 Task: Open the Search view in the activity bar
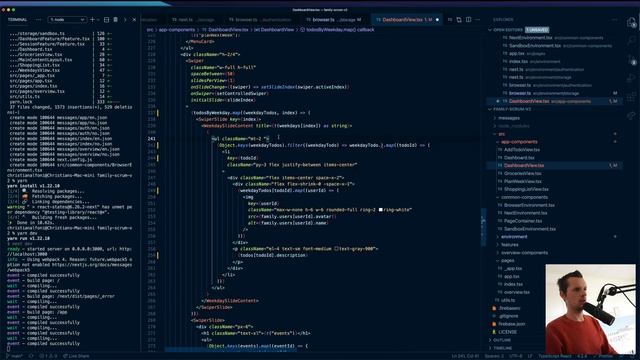tap(631, 40)
